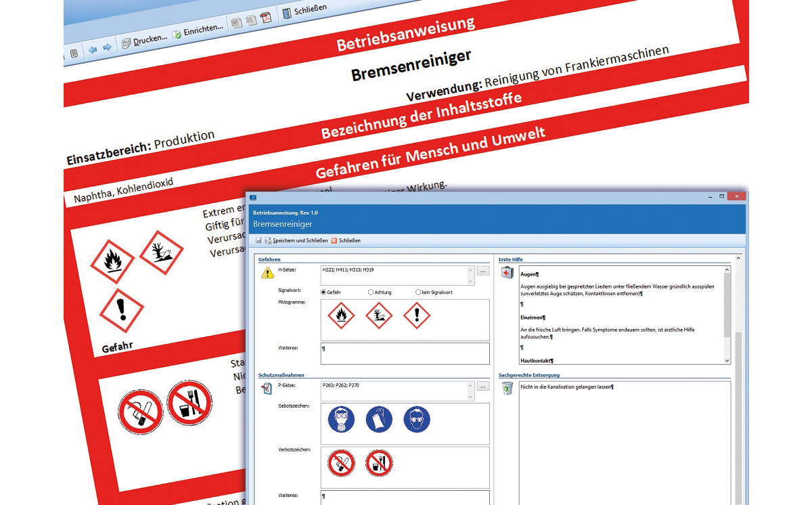Select the flame pictogram in Piktogramme box

341,315
